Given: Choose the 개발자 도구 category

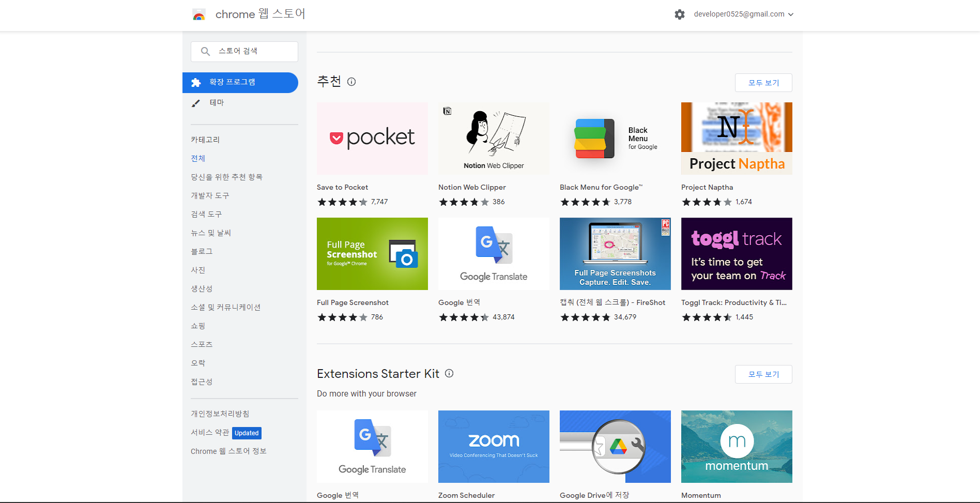Looking at the screenshot, I should click(210, 195).
